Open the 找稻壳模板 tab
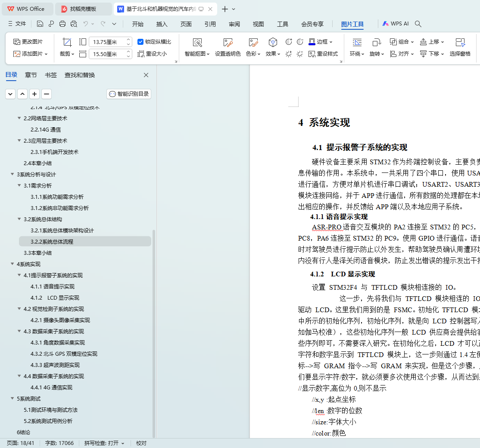The width and height of the screenshot is (480, 448). [83, 9]
